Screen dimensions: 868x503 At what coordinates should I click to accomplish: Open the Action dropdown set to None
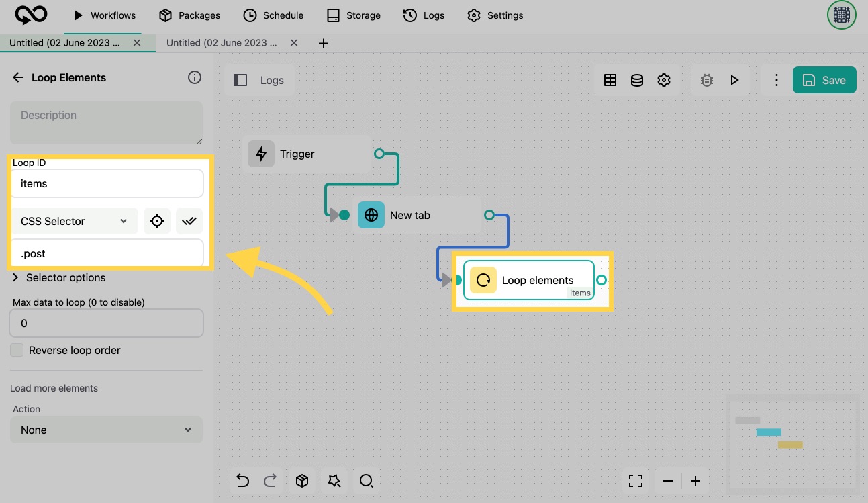point(106,430)
